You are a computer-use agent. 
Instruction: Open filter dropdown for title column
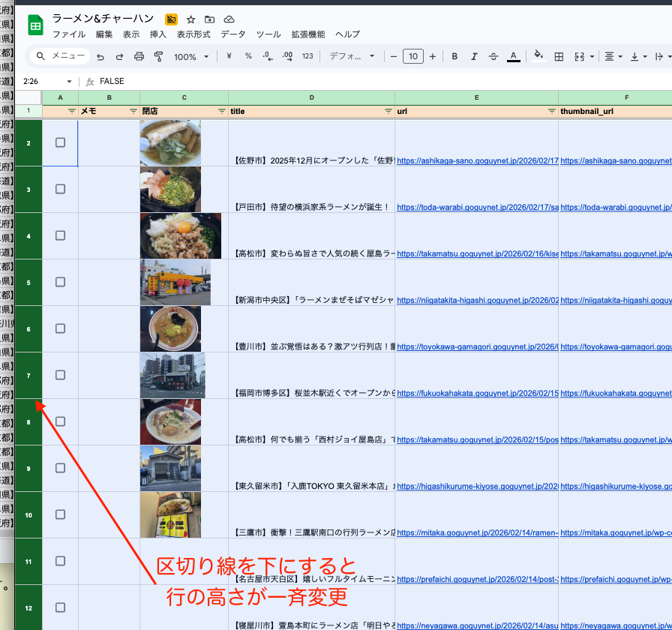coord(388,111)
